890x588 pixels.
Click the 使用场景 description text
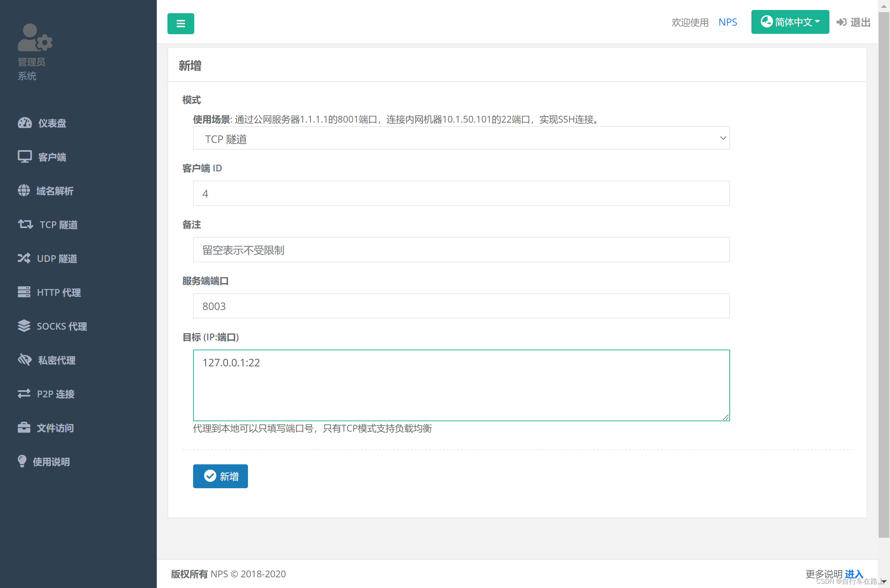tap(397, 119)
